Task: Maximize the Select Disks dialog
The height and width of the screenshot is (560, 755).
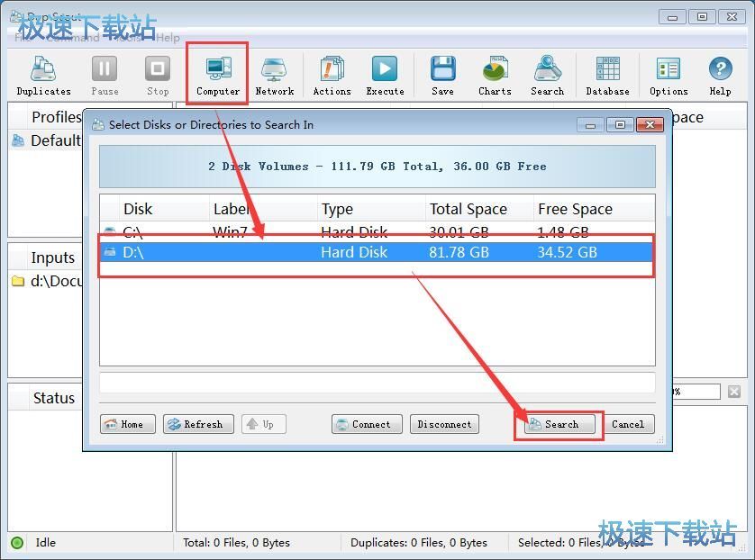Action: point(620,124)
